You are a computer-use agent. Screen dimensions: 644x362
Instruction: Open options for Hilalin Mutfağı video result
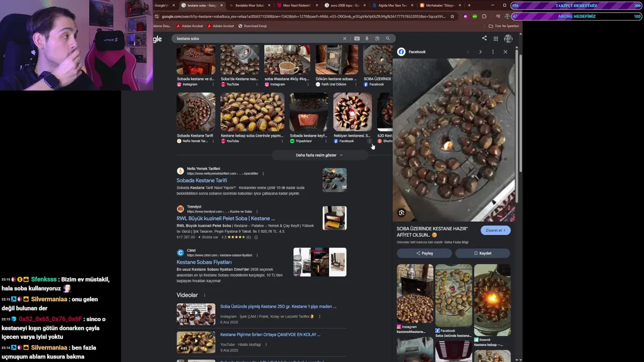coord(266,344)
